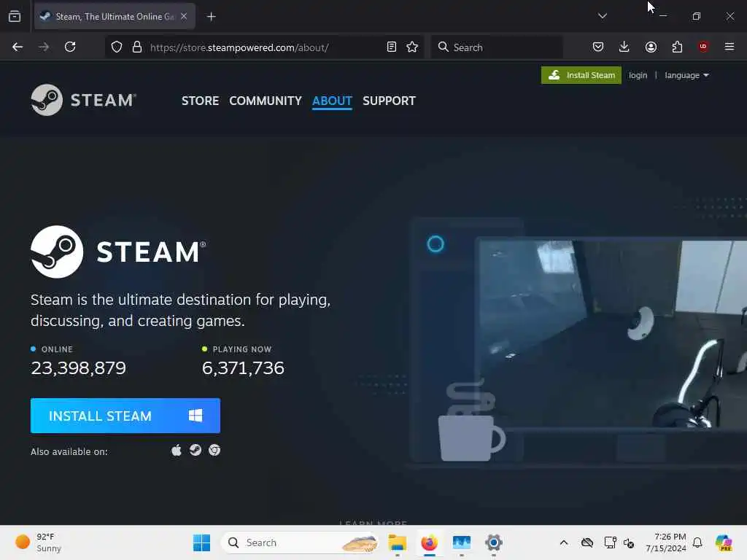Open the display tray icon
747x560 pixels.
pos(610,542)
